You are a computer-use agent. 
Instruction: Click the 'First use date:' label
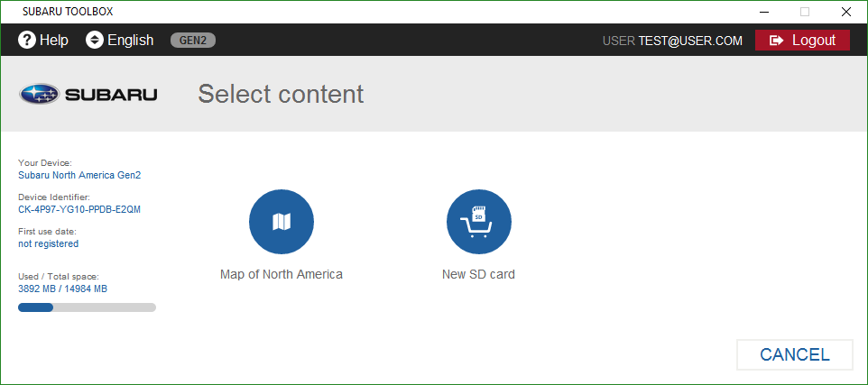(47, 231)
